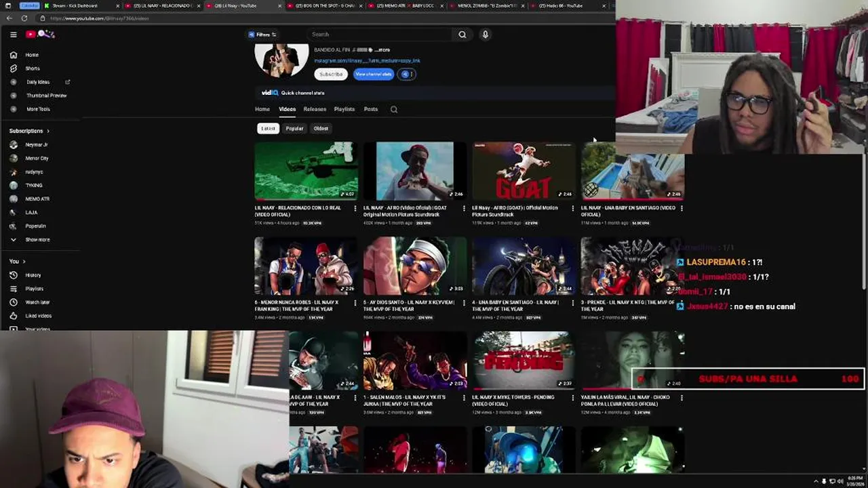This screenshot has width=868, height=488.
Task: Switch to the channel Playlists tab
Action: (x=344, y=109)
